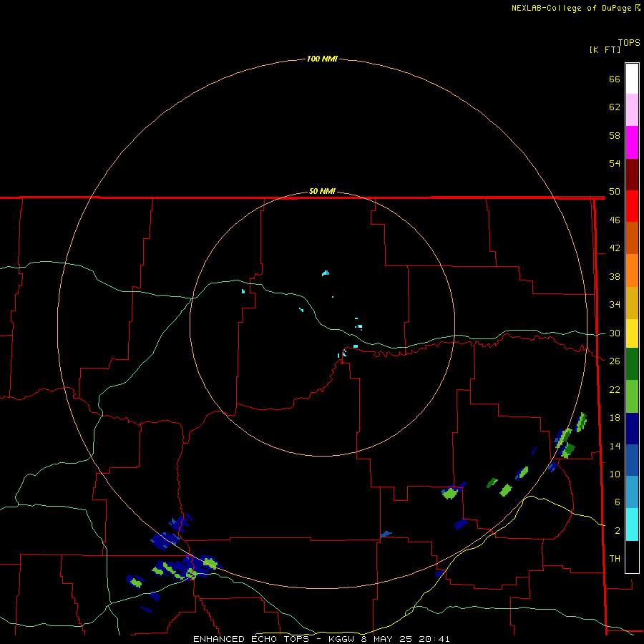Click the "2" scale label

[x=617, y=531]
